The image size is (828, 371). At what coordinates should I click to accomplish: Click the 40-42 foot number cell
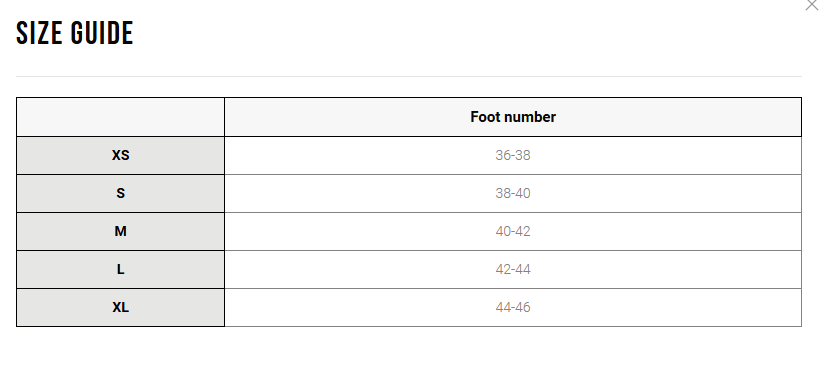coord(513,231)
